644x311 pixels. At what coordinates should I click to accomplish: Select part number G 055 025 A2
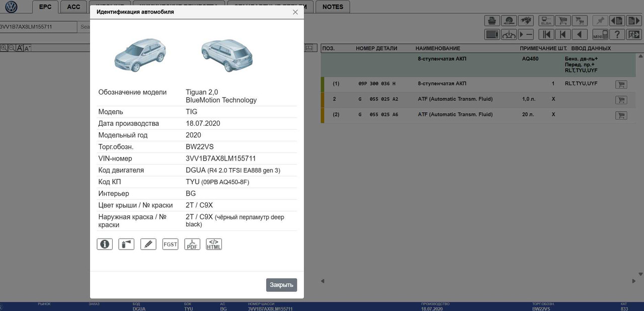(x=378, y=99)
